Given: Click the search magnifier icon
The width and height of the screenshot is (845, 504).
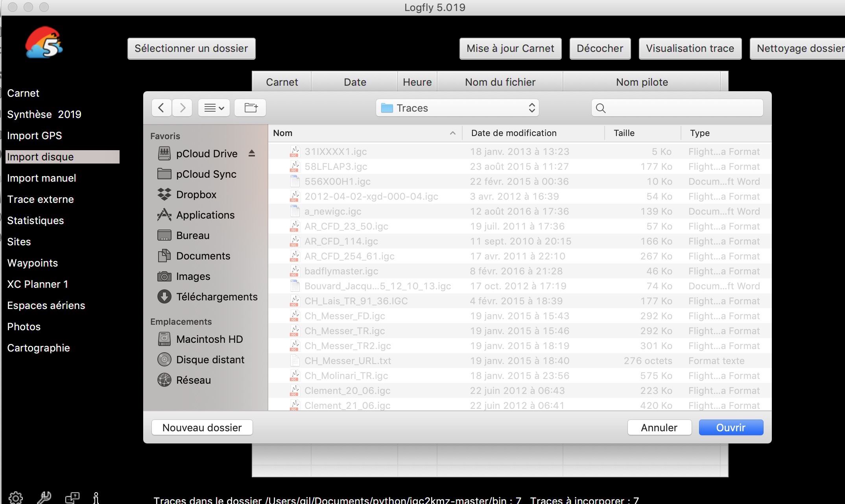Looking at the screenshot, I should [601, 108].
